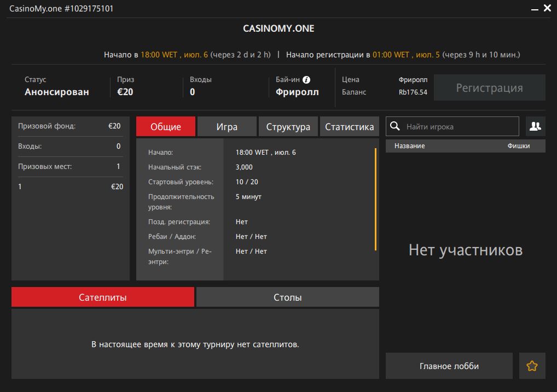Click the 'Позд. регистрация:' label

coord(179,221)
